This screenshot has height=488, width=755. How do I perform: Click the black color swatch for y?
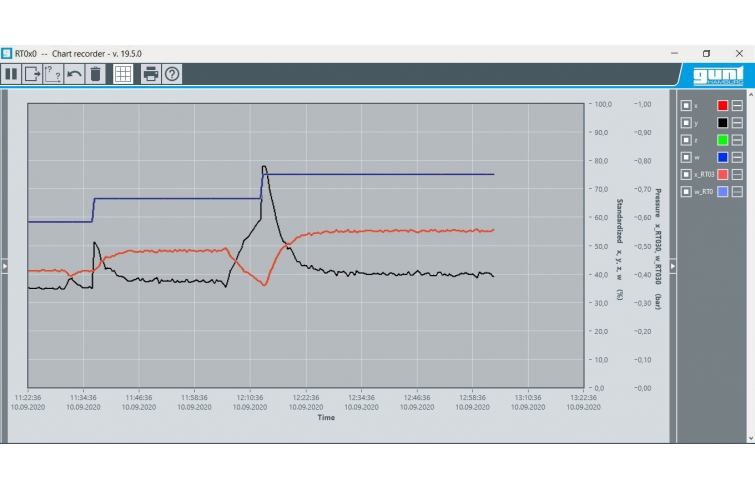point(722,122)
